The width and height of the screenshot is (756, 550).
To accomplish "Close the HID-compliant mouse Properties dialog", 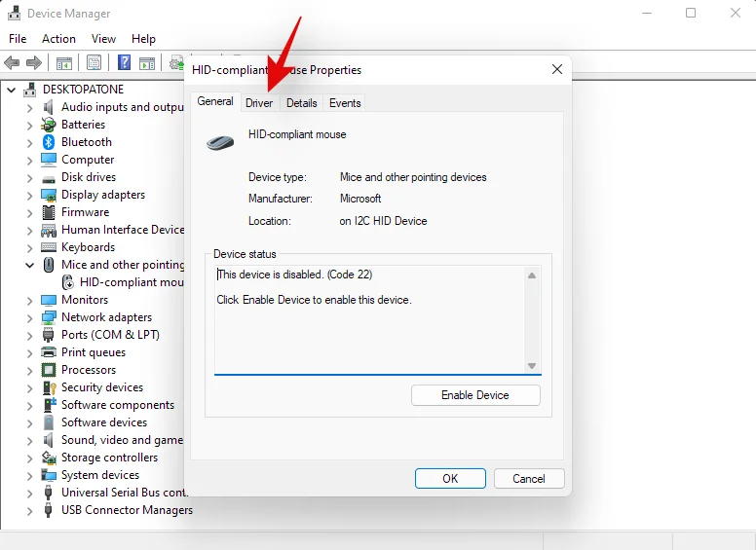I will pyautogui.click(x=557, y=69).
